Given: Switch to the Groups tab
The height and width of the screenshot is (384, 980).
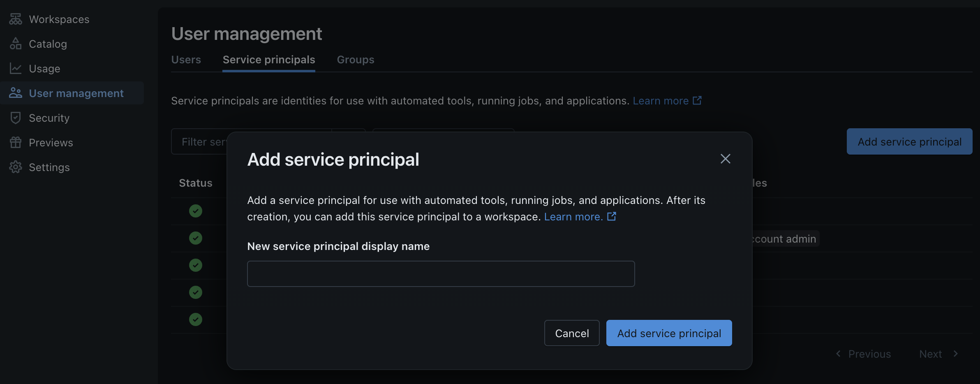Looking at the screenshot, I should [355, 60].
